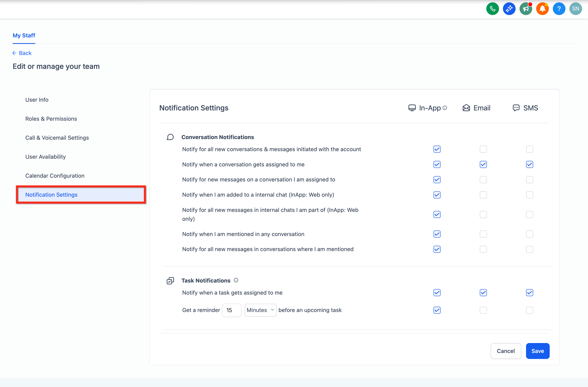The height and width of the screenshot is (387, 588).
Task: Uncheck In-App for new messages on assigned conversation
Action: tap(437, 180)
